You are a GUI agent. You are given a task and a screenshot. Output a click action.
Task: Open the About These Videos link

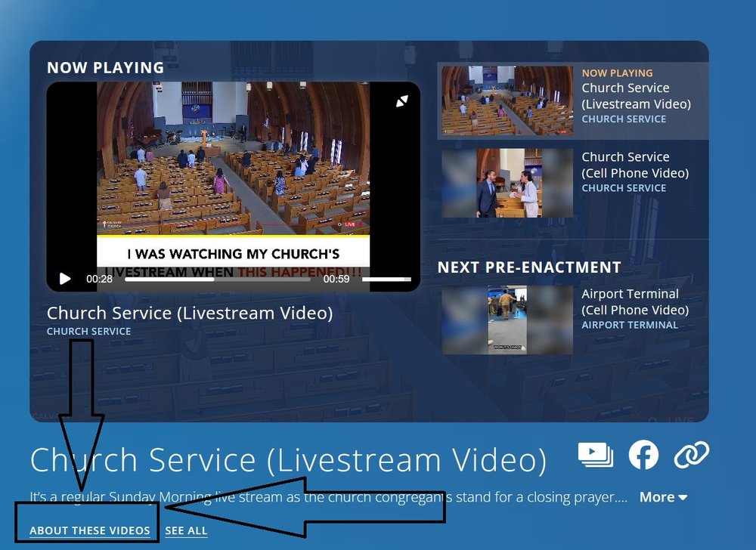(x=89, y=530)
